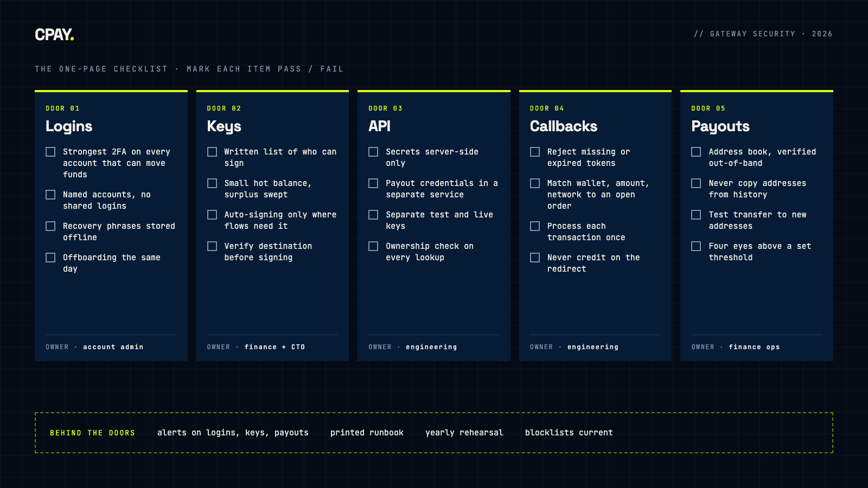
Task: Click 'blocklists current' text
Action: point(569,433)
